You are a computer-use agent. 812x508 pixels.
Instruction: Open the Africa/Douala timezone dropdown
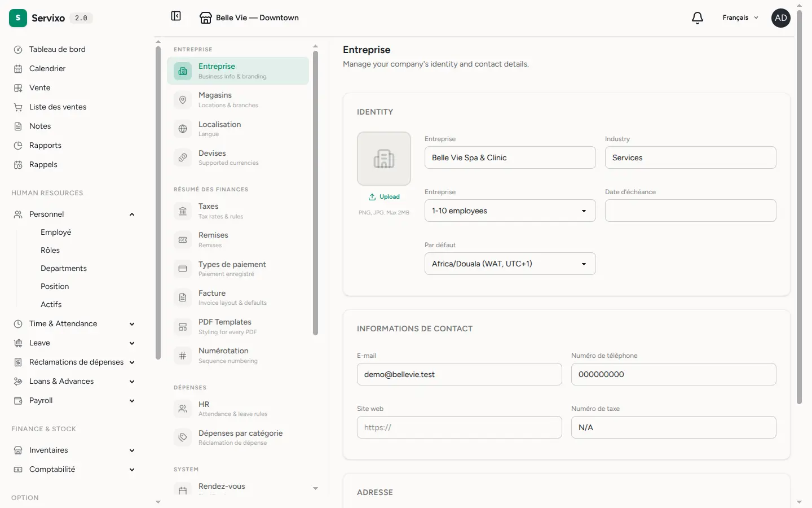coord(510,264)
